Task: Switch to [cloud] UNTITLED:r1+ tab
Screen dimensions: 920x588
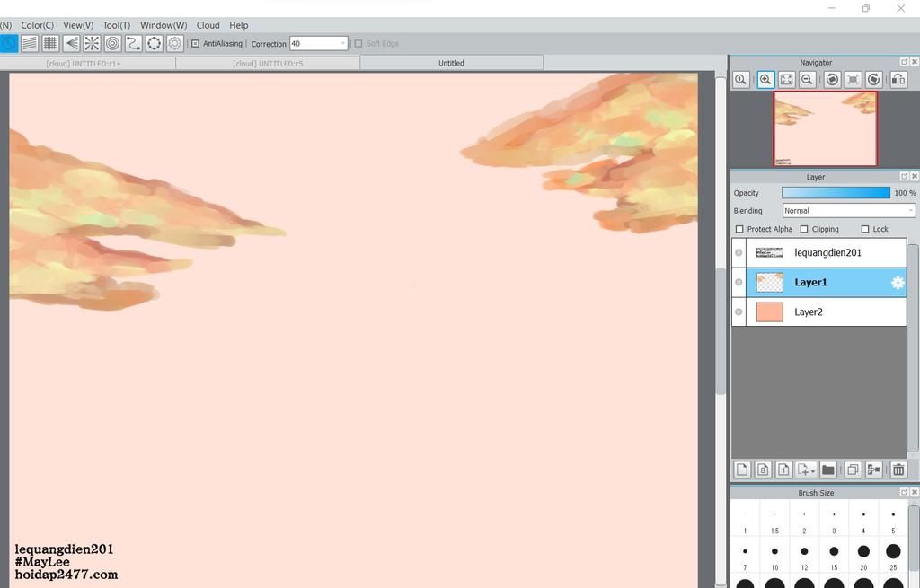Action: tap(84, 64)
